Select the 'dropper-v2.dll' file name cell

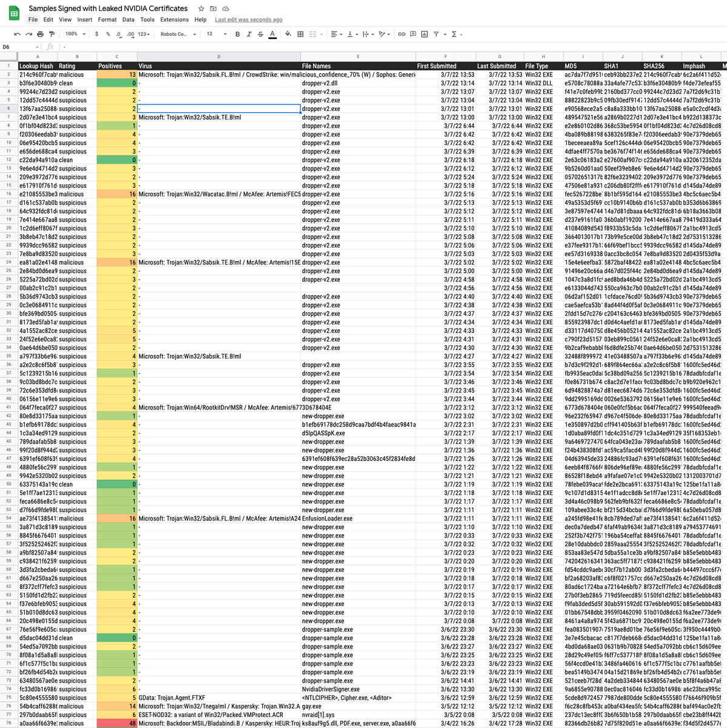click(x=358, y=83)
